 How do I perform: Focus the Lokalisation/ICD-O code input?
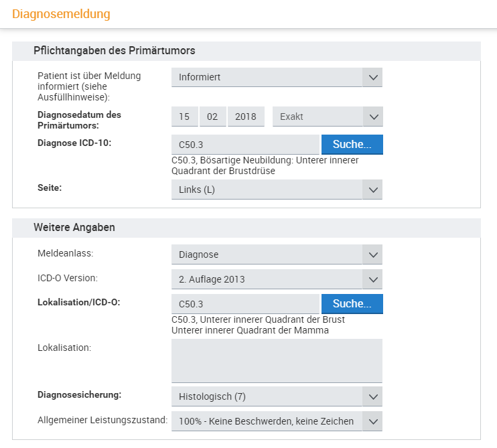pyautogui.click(x=245, y=304)
